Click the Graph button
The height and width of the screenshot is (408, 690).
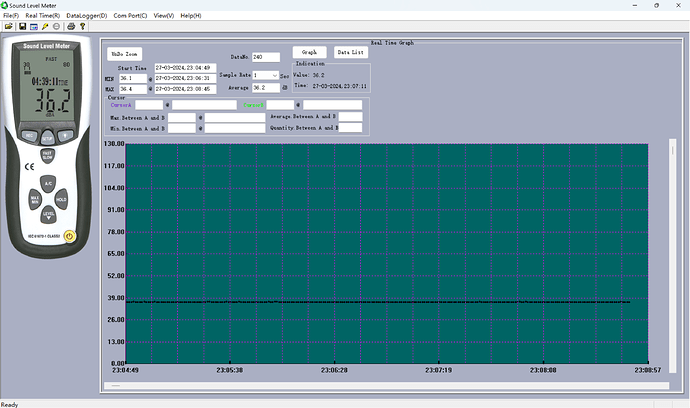[x=309, y=52]
